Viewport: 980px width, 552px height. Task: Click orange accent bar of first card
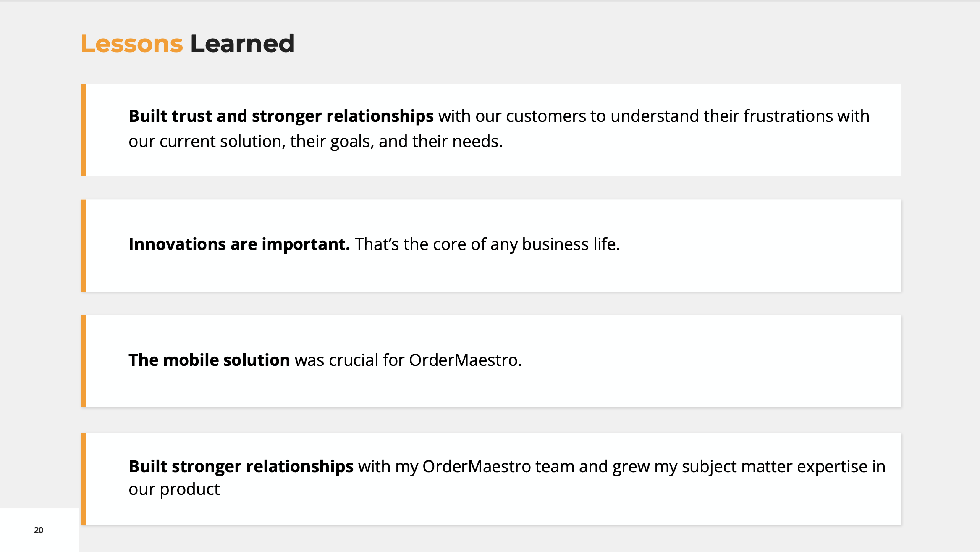pyautogui.click(x=84, y=129)
